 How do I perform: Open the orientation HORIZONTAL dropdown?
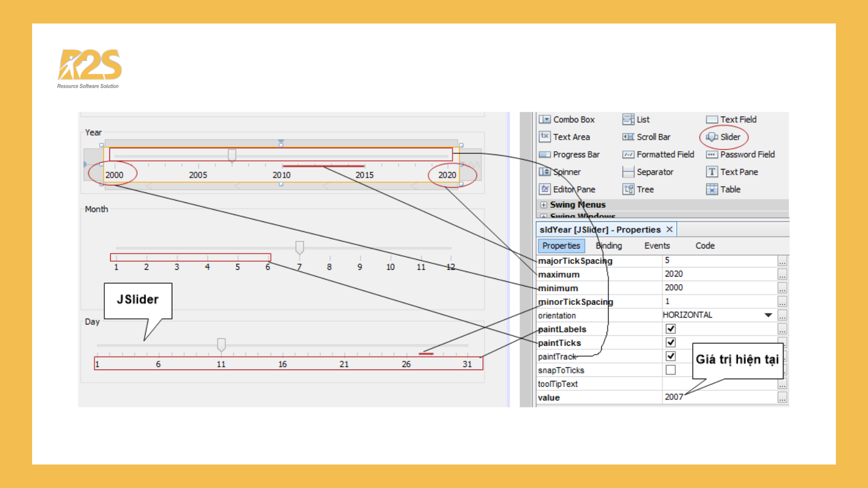tap(768, 315)
